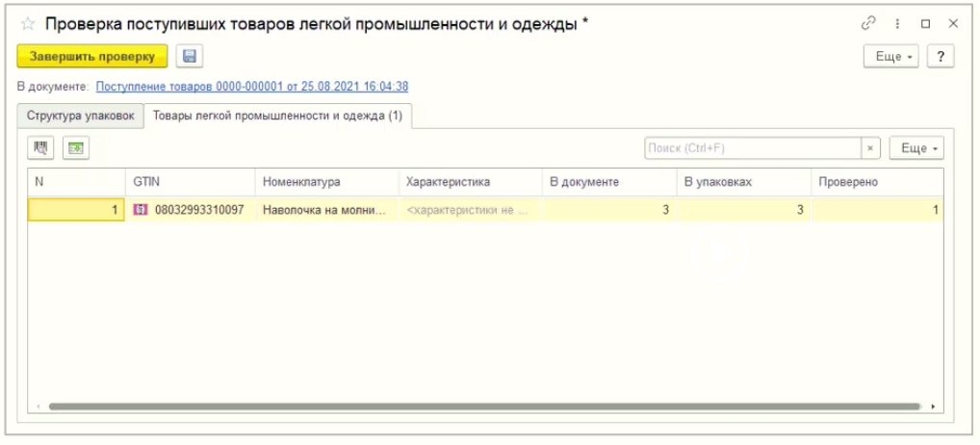Viewport: 980px width, 445px height.
Task: Click the floppy disk save icon
Action: click(189, 57)
